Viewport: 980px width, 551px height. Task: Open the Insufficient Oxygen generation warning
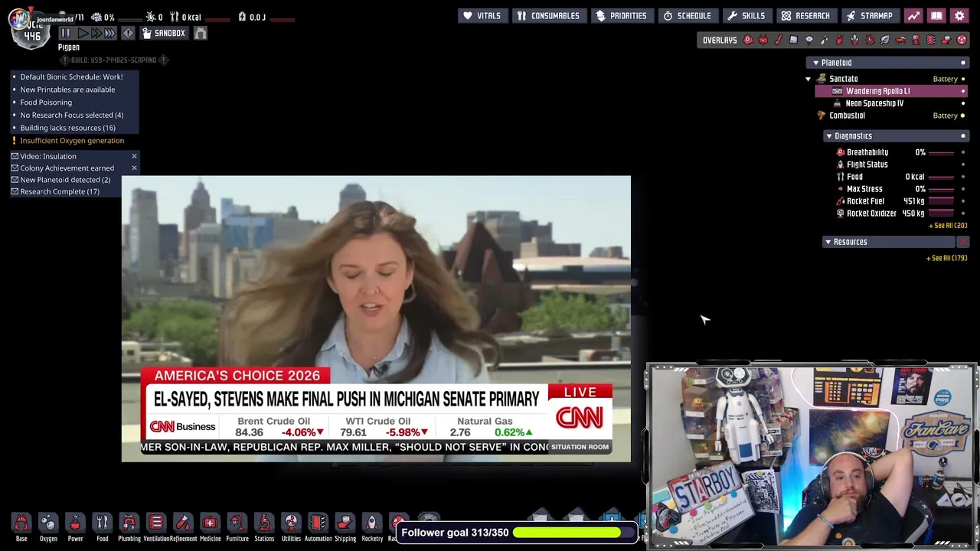point(72,141)
